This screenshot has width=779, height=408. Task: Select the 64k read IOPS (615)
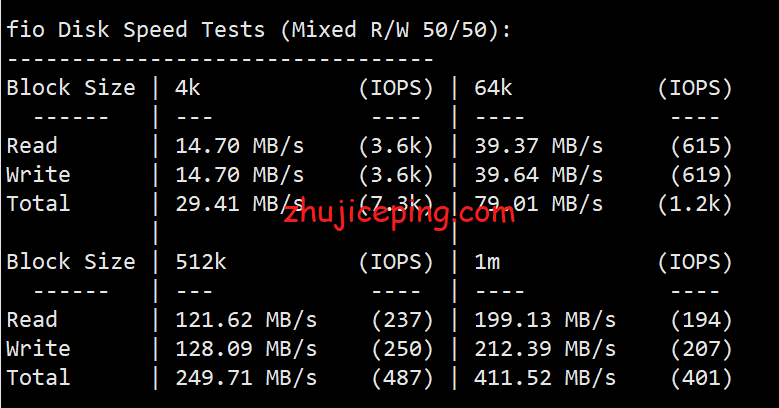coord(701,146)
